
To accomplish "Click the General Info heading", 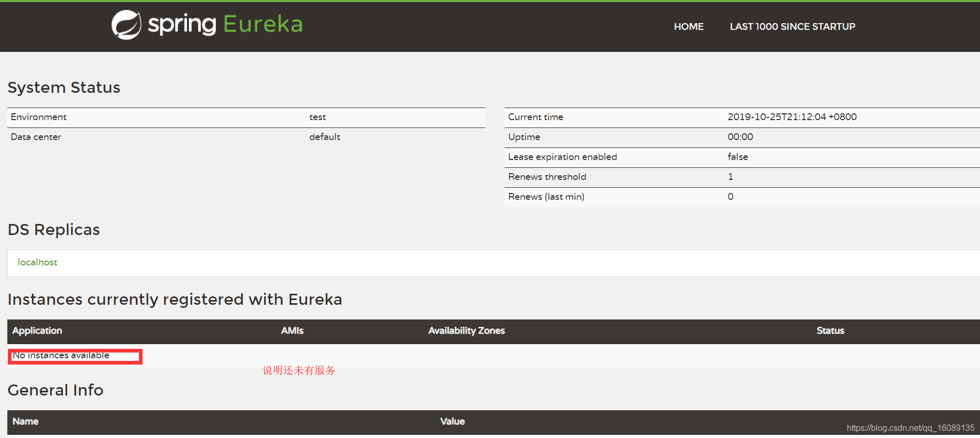I will click(56, 390).
